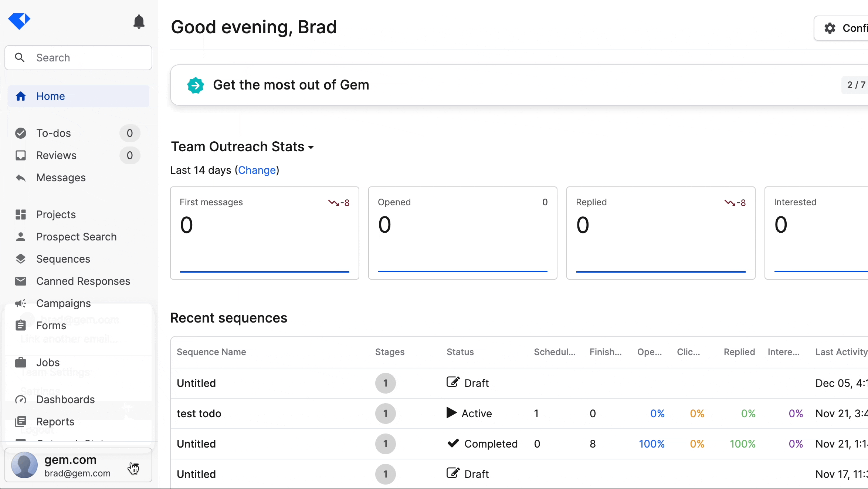Screen dimensions: 868x489
Task: Click the Jobs briefcase icon
Action: (21, 362)
